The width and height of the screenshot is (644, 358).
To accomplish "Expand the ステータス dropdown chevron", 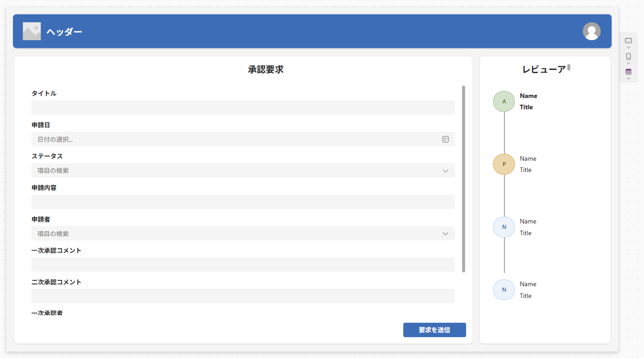I will 445,171.
